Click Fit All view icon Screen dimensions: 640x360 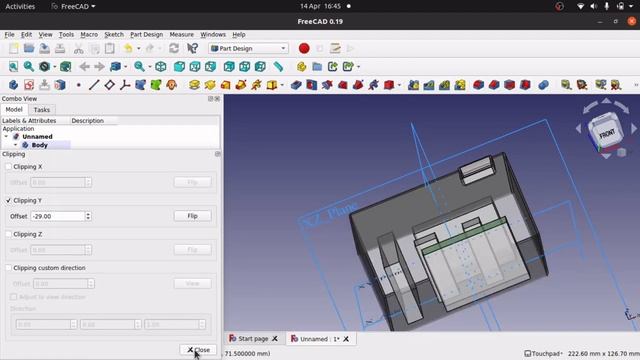[x=13, y=67]
